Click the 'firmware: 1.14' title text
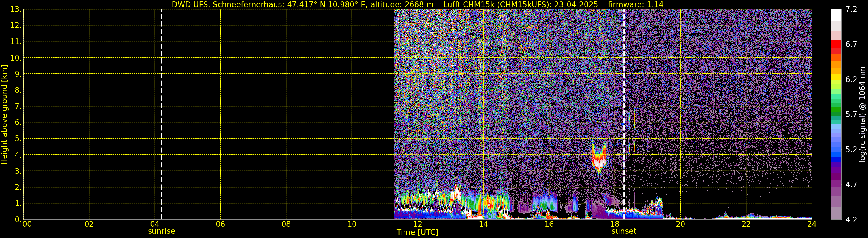Image resolution: width=868 pixels, height=238 pixels. coord(636,4)
